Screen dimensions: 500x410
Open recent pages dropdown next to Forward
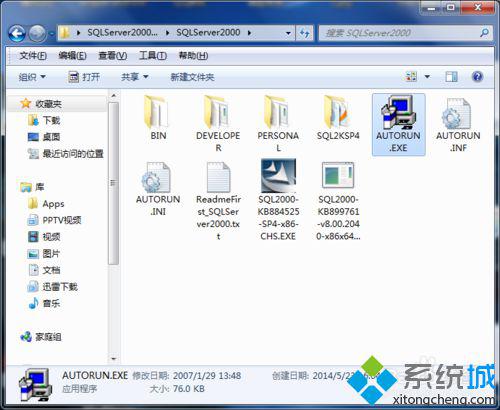pyautogui.click(x=52, y=33)
